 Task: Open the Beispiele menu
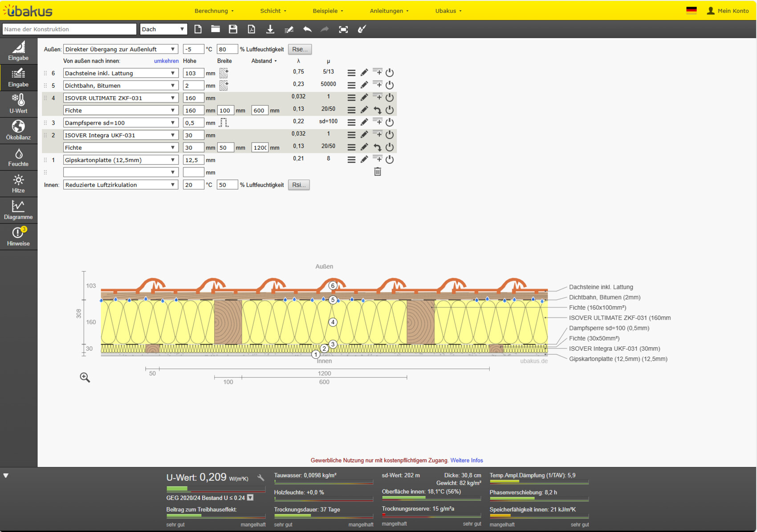click(x=328, y=11)
